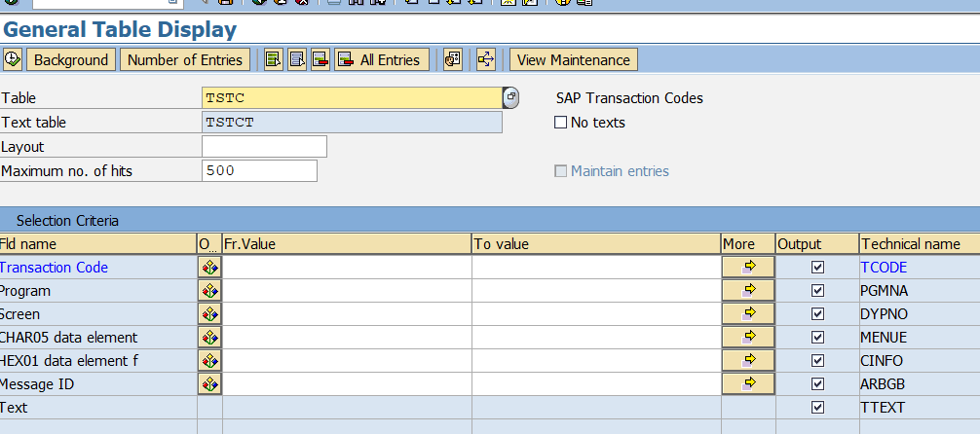Uncheck Output checkbox for TTEXT
Image resolution: width=980 pixels, height=434 pixels.
[x=817, y=407]
